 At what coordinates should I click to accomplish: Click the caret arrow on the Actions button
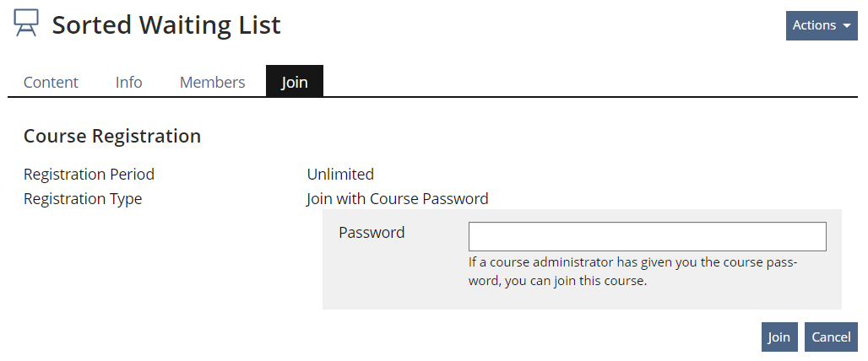coord(847,26)
